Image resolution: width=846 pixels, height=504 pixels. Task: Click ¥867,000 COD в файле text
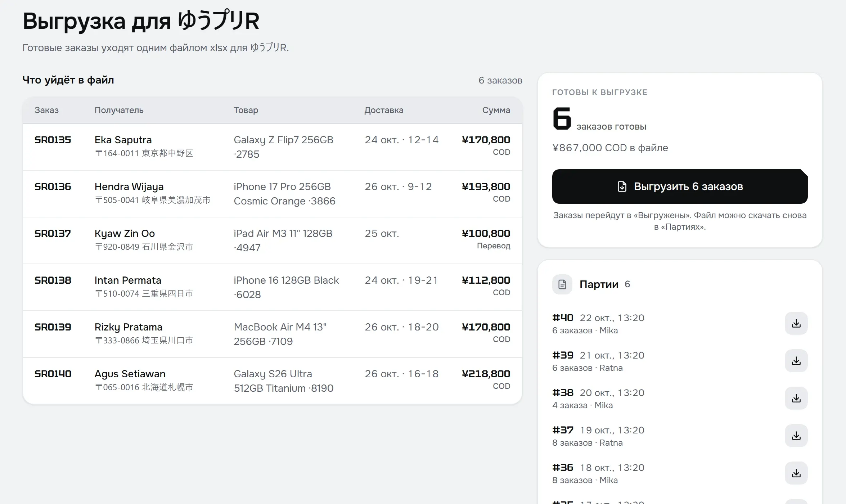[x=610, y=148]
